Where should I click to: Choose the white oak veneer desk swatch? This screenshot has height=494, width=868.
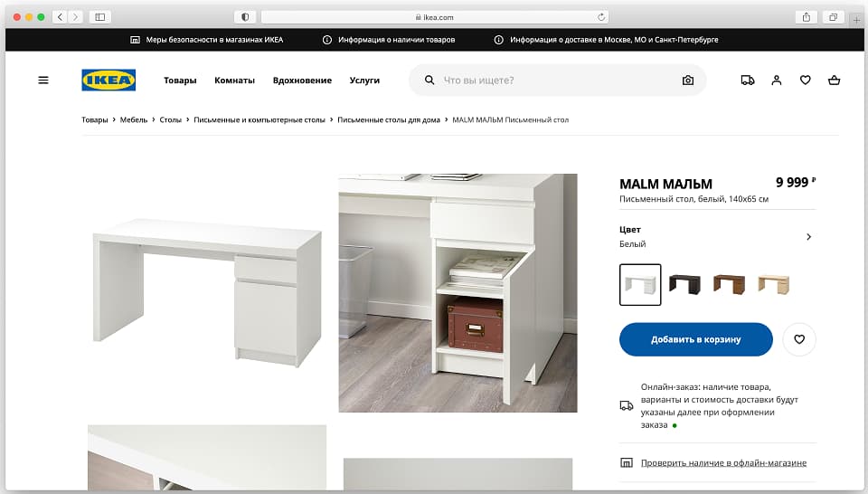[x=773, y=285]
